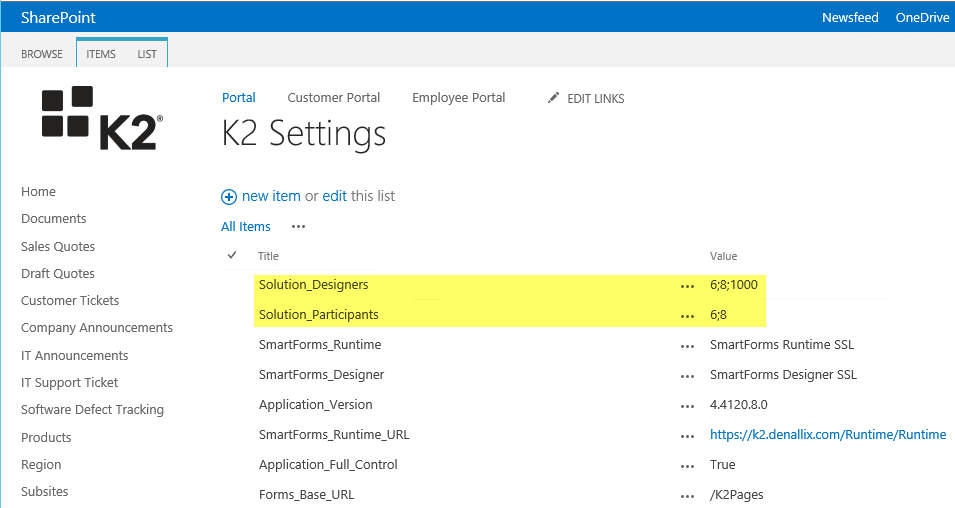Open ellipsis menu for Solution_Participants row
This screenshot has width=955, height=508.
(x=687, y=316)
